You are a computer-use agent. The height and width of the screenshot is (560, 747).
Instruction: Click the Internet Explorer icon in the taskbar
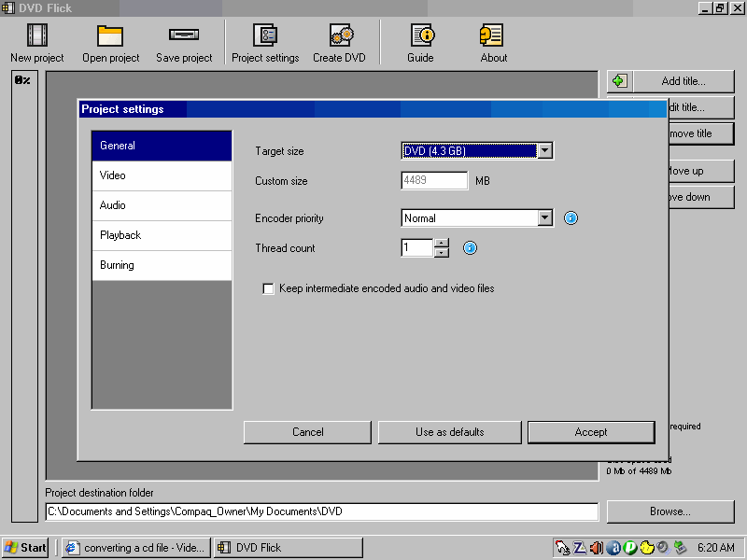(72, 548)
